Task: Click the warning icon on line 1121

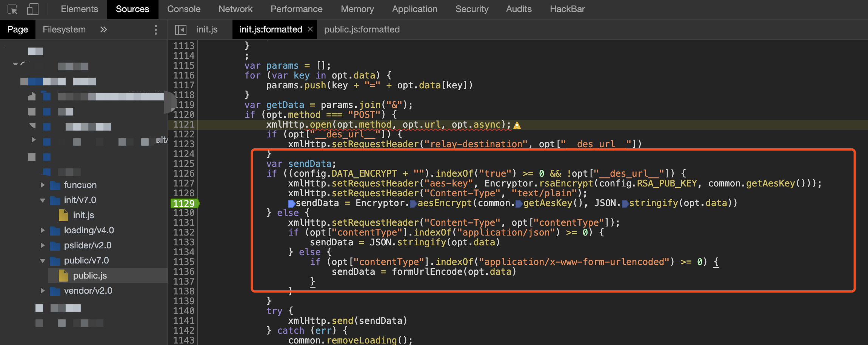Action: (517, 125)
